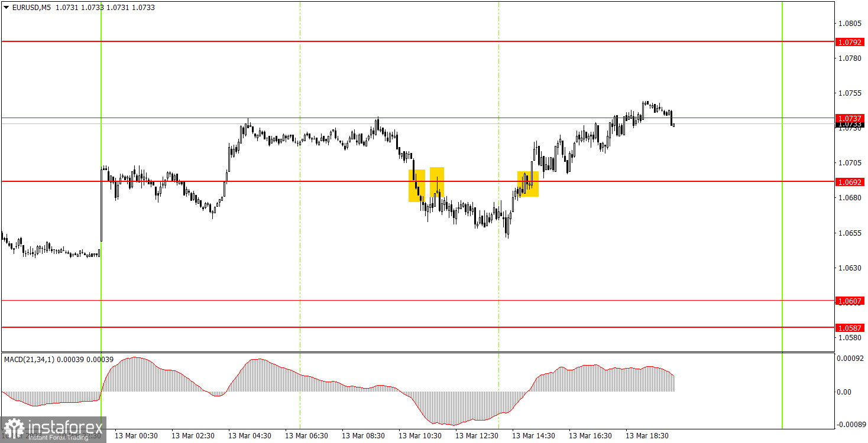Screen dimensions: 868x443
Task: Click the 13 Mar 08:30 time label
Action: click(363, 435)
